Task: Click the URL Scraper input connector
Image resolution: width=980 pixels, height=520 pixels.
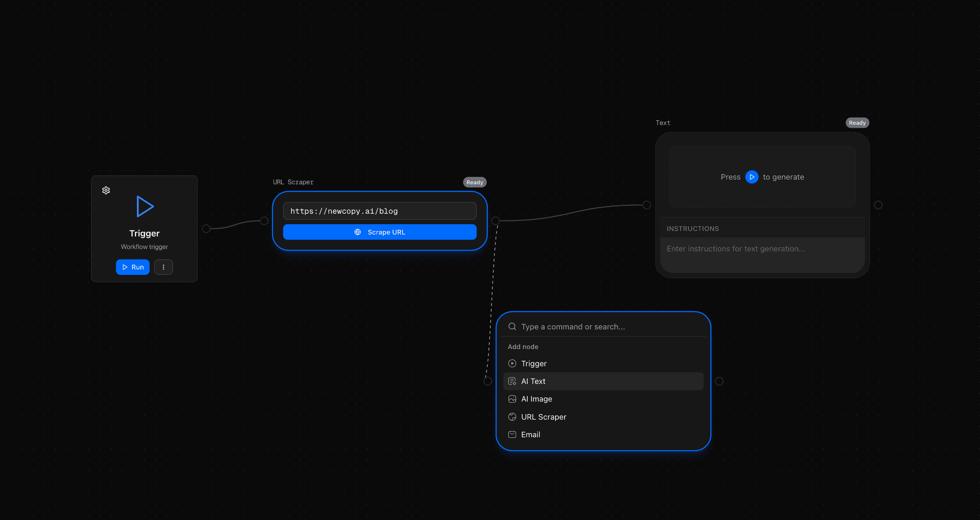Action: point(264,221)
